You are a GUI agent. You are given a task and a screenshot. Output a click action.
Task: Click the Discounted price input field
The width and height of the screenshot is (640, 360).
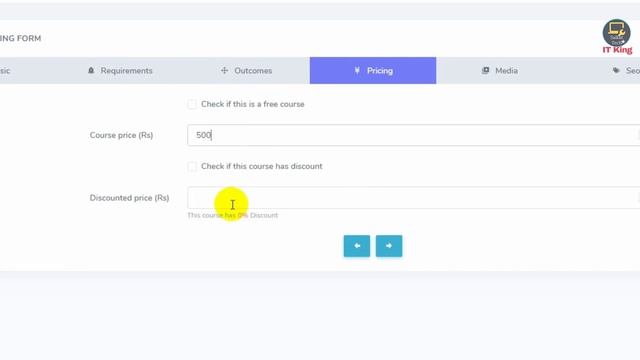413,198
